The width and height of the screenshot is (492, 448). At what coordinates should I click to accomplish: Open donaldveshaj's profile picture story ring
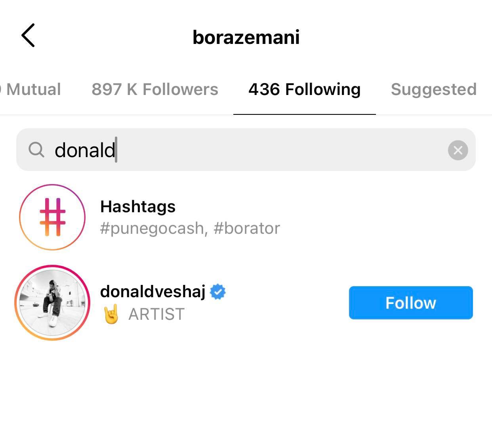52,302
